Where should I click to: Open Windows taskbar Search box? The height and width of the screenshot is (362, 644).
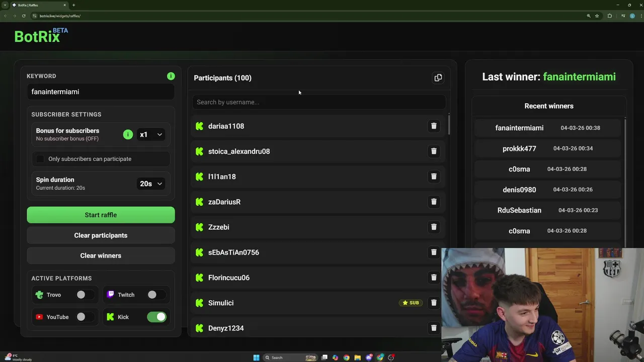pos(291,357)
